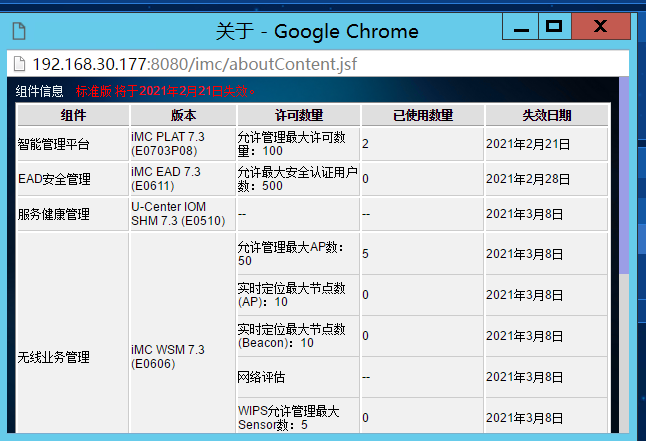The image size is (646, 441).
Task: Click the vertical scrollbar thumb
Action: click(624, 175)
